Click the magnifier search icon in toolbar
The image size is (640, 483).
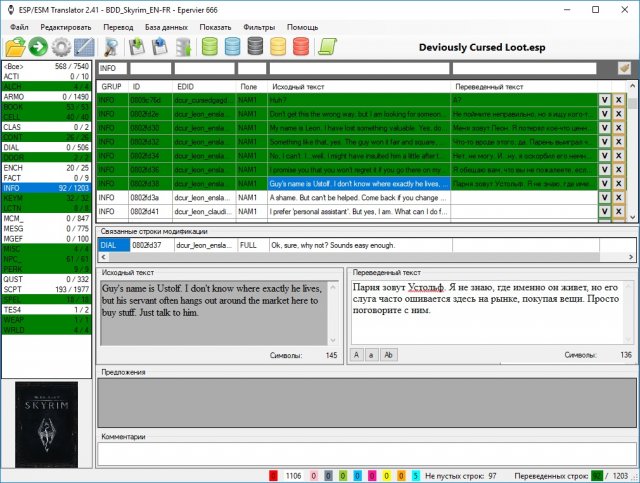[x=111, y=46]
